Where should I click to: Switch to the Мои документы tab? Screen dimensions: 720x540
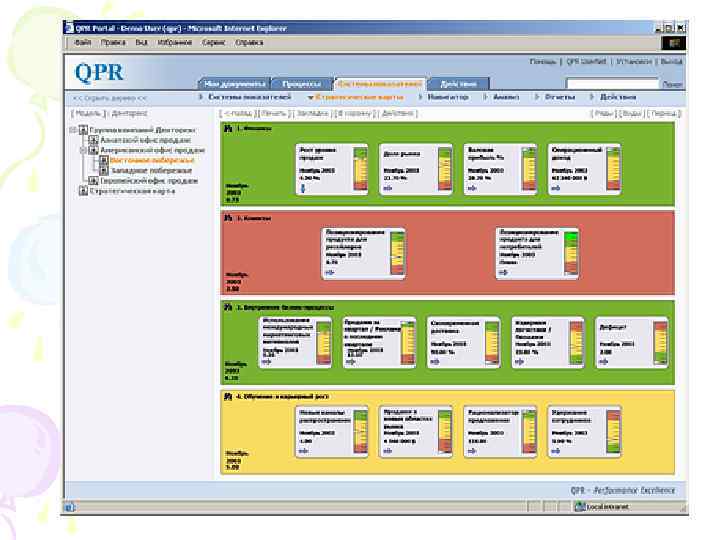tap(234, 84)
